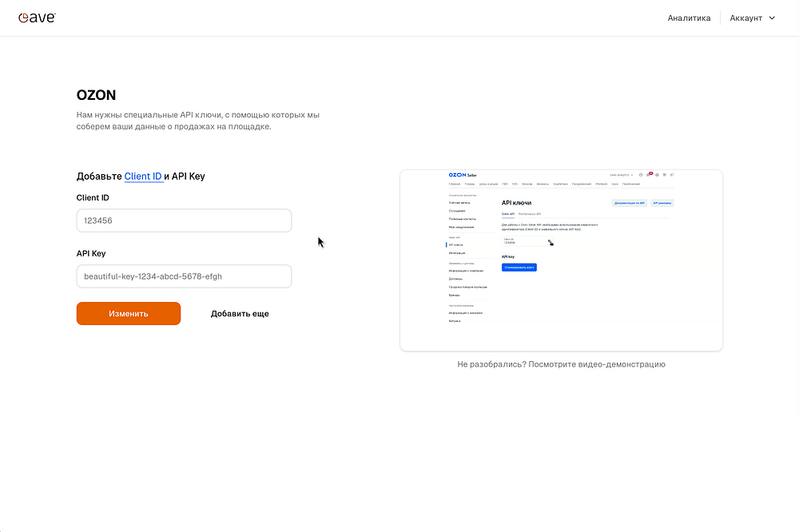Screen dimensions: 799x532
Task: Expand the save analytics dropdown in preview
Action: pyautogui.click(x=622, y=174)
